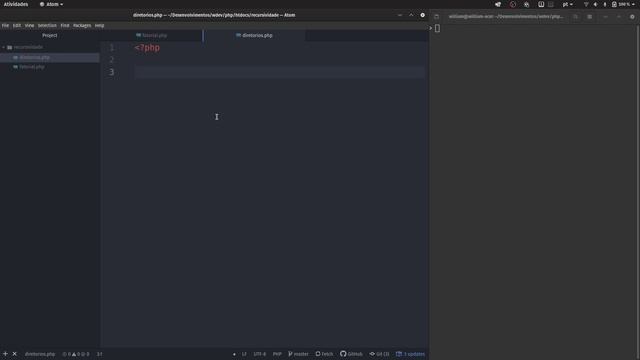Open Atividades overview in top bar
Screen dimensions: 640x360
click(x=16, y=4)
